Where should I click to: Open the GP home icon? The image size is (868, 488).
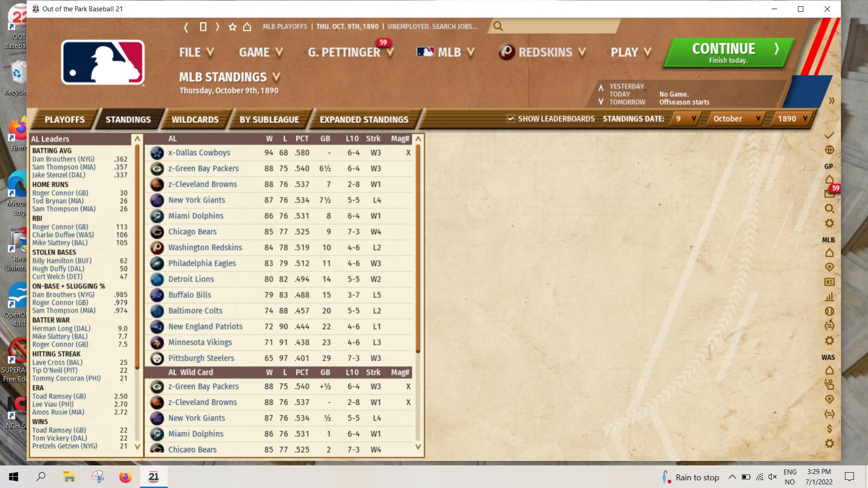(829, 179)
